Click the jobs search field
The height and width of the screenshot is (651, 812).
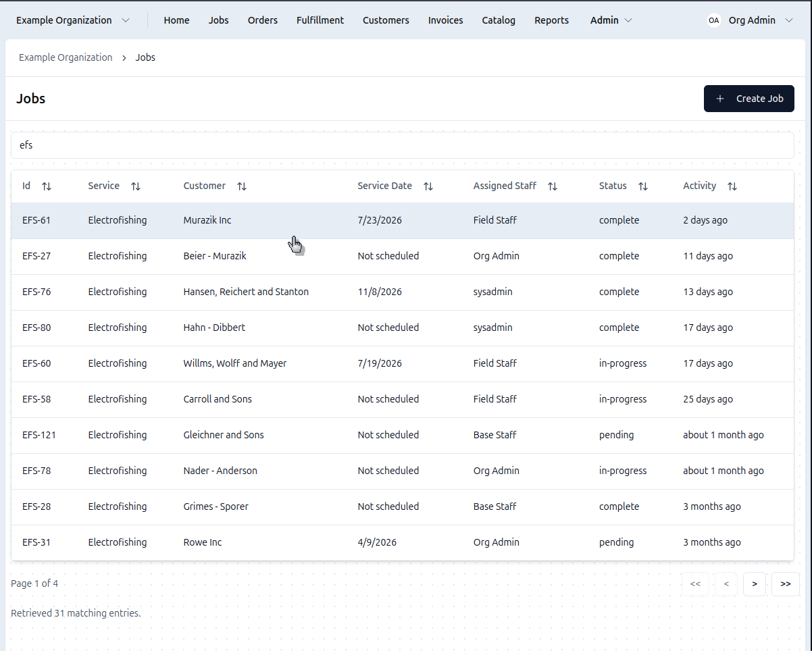point(402,145)
